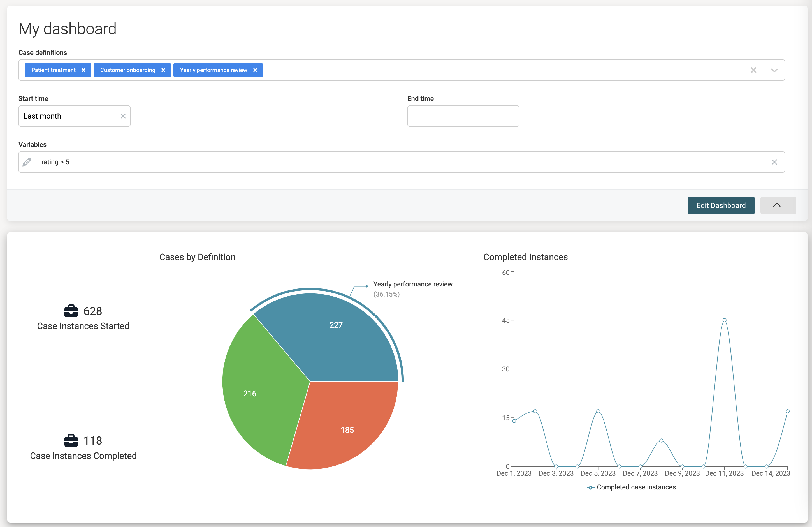Screen dimensions: 812x527
Task: Select the Cases by Definition chart title
Action: click(197, 257)
